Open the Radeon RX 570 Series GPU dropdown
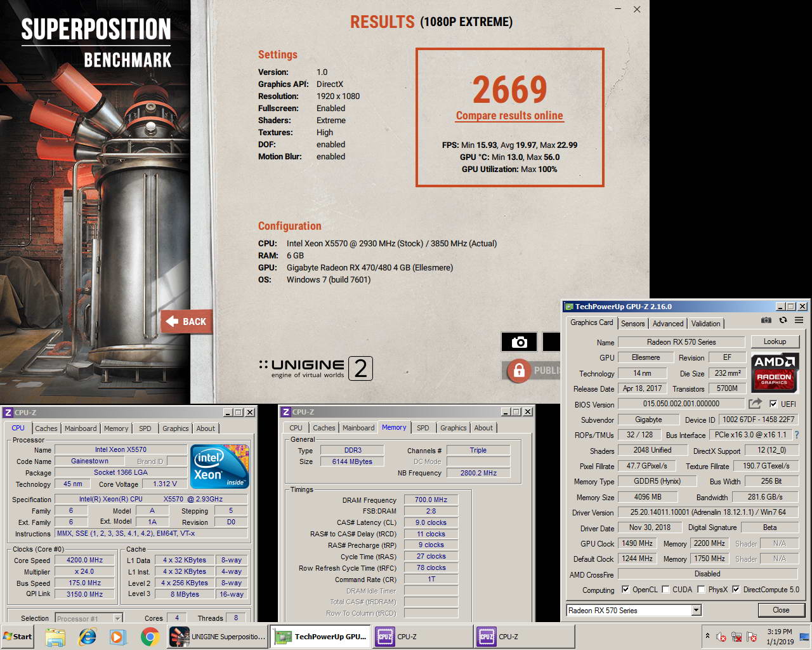This screenshot has width=812, height=650. [x=696, y=610]
